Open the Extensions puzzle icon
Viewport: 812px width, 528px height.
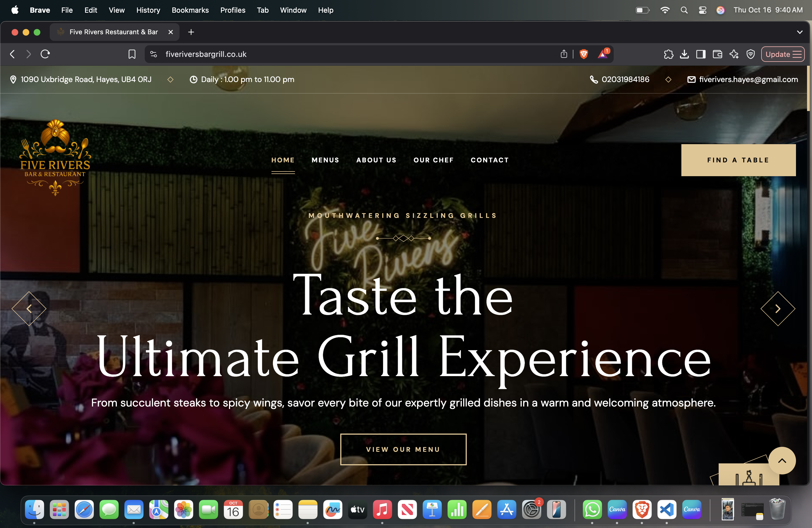(668, 54)
